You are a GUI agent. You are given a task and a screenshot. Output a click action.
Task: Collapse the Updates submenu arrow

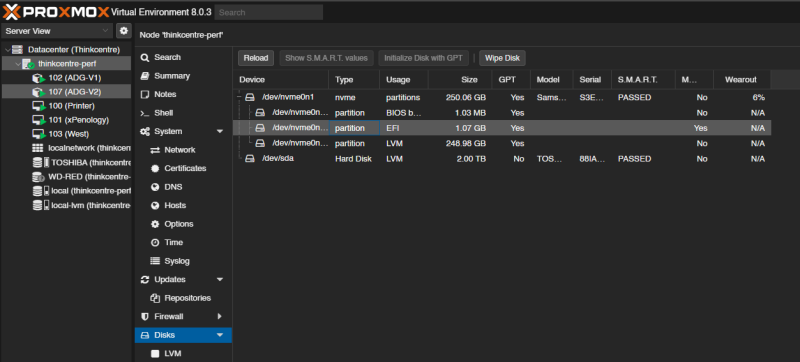tap(220, 279)
